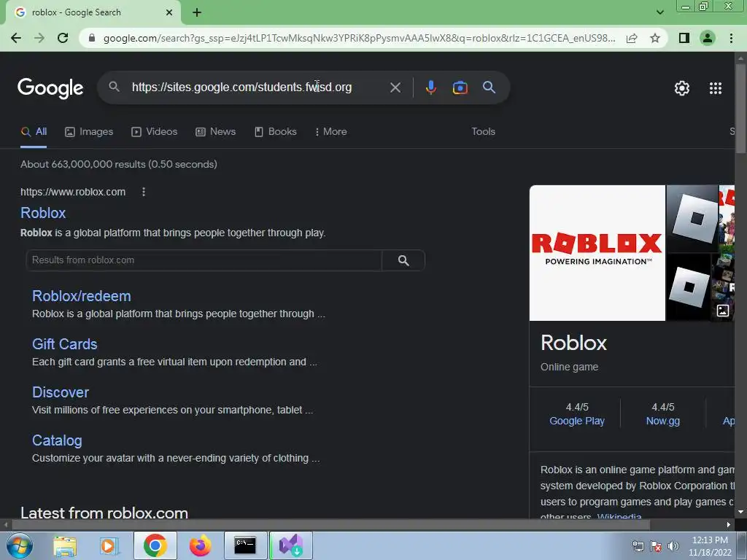Open File Explorer from the taskbar
747x560 pixels.
click(65, 545)
